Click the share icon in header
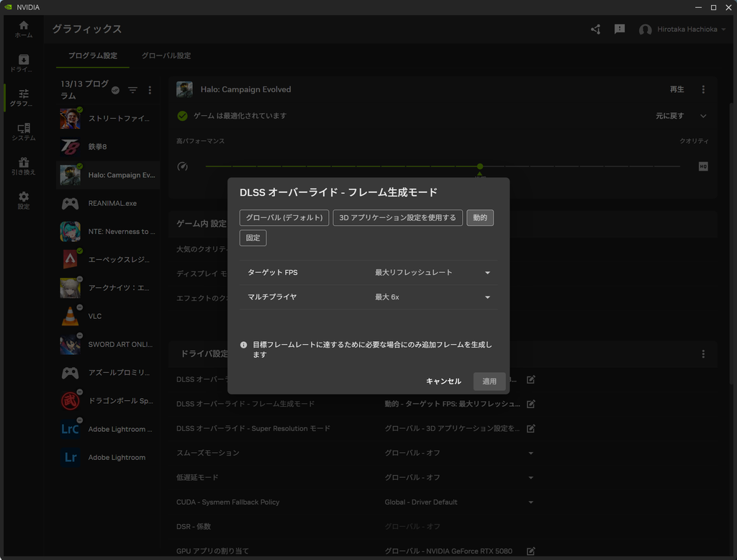 coord(595,30)
